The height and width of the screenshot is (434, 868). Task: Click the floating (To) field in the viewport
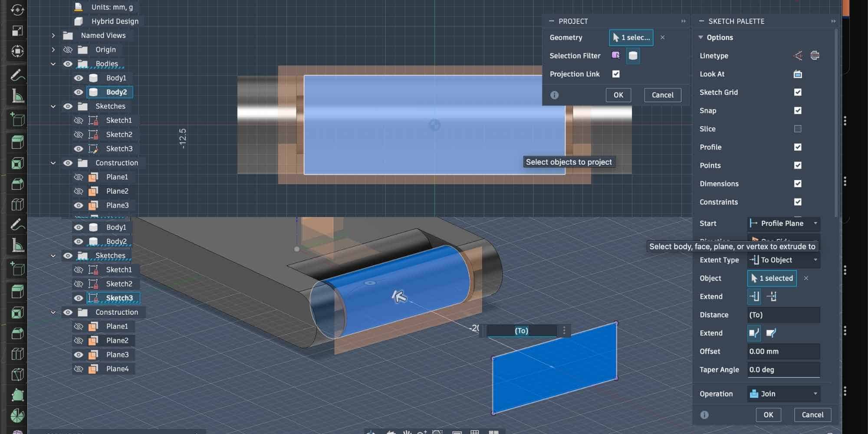[x=521, y=331]
